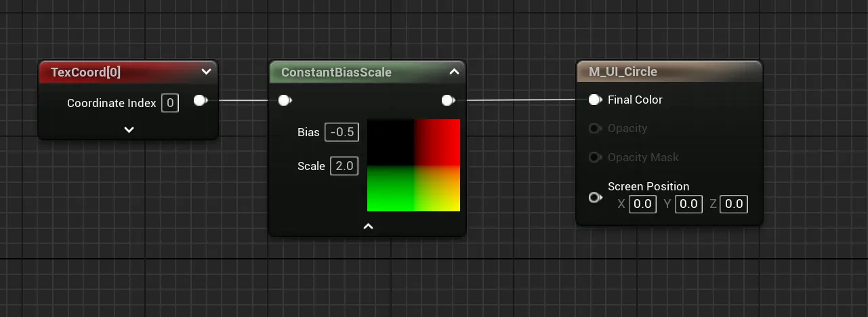Screen dimensions: 868x317
Task: Click the Opacity Mask input pin
Action: point(595,158)
